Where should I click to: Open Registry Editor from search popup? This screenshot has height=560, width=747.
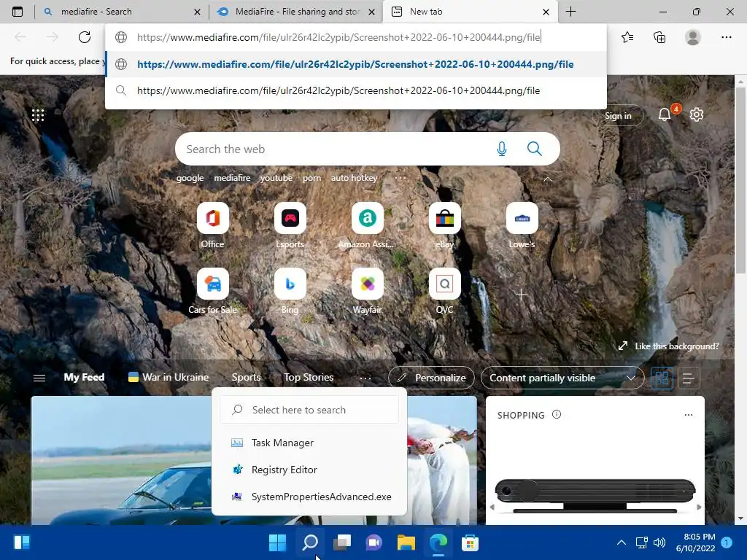309,470
